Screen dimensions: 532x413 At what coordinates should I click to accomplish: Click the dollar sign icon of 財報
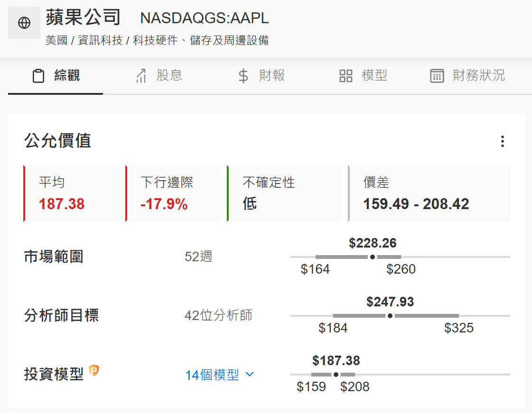tap(243, 76)
